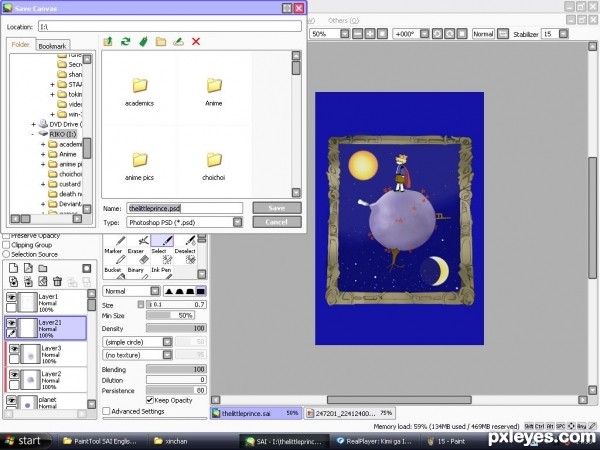
Task: Go up one folder in Save Canvas dialog
Action: (x=108, y=41)
